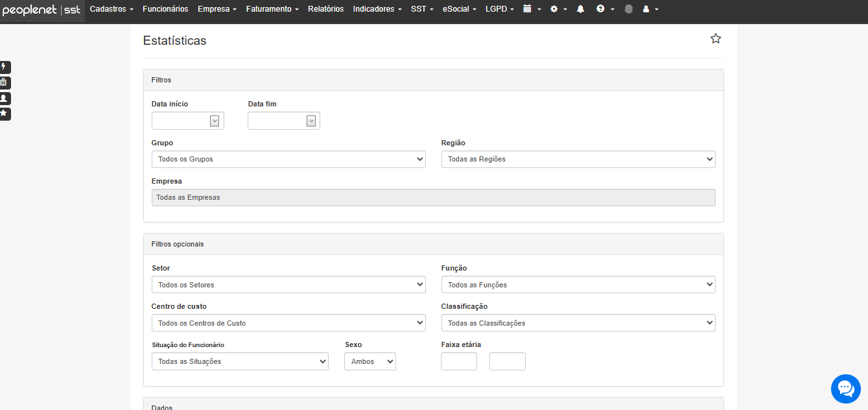This screenshot has height=410, width=868.
Task: Click the fingerprint icon in the navbar
Action: click(628, 9)
